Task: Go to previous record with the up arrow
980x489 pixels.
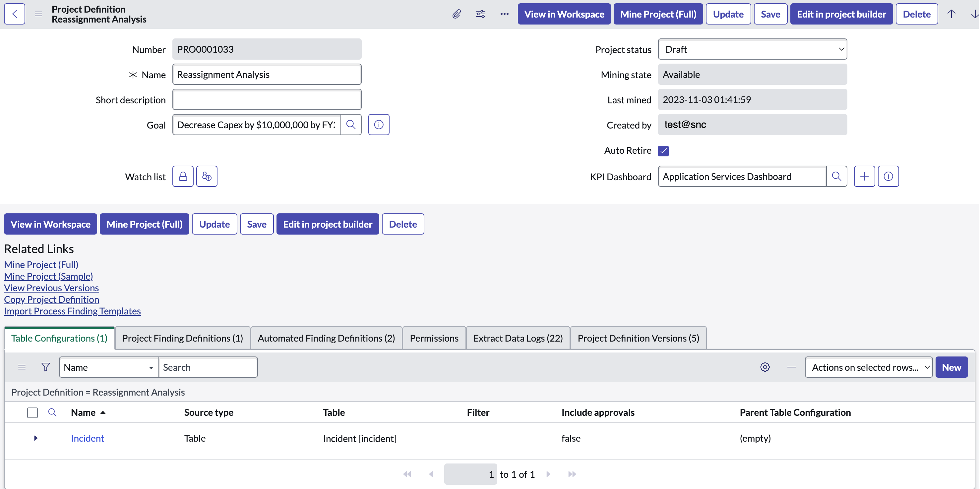Action: point(951,14)
